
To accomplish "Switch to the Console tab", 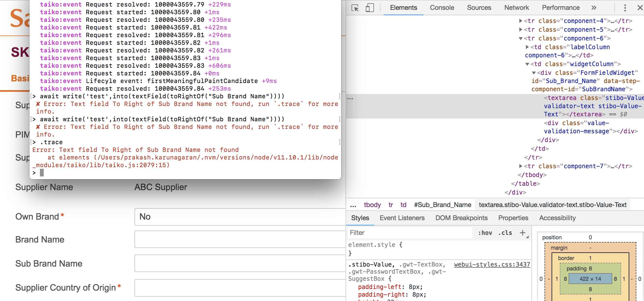I will click(x=441, y=8).
